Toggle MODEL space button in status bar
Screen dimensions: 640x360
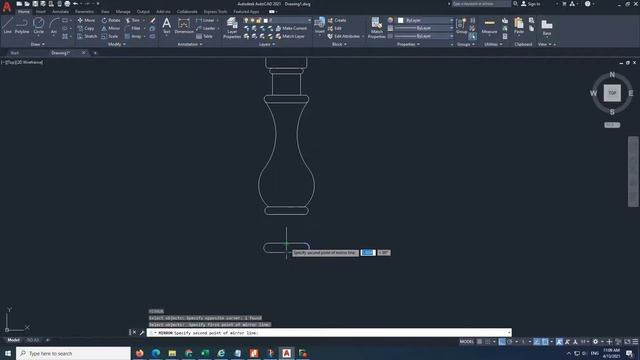[x=467, y=342]
